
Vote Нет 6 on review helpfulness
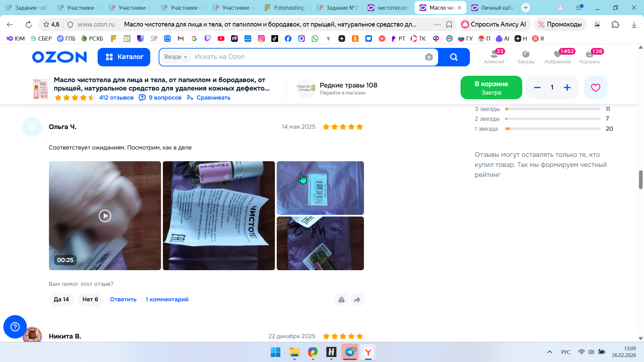(x=90, y=299)
